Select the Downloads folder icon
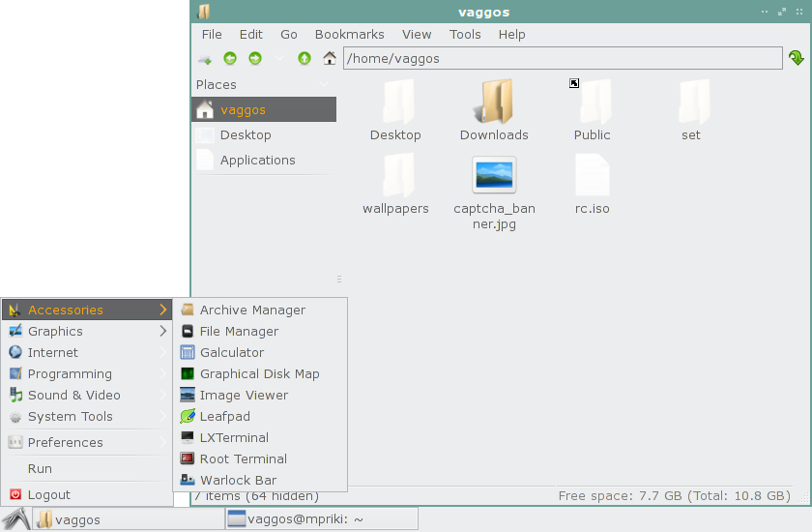The width and height of the screenshot is (812, 532). click(494, 103)
